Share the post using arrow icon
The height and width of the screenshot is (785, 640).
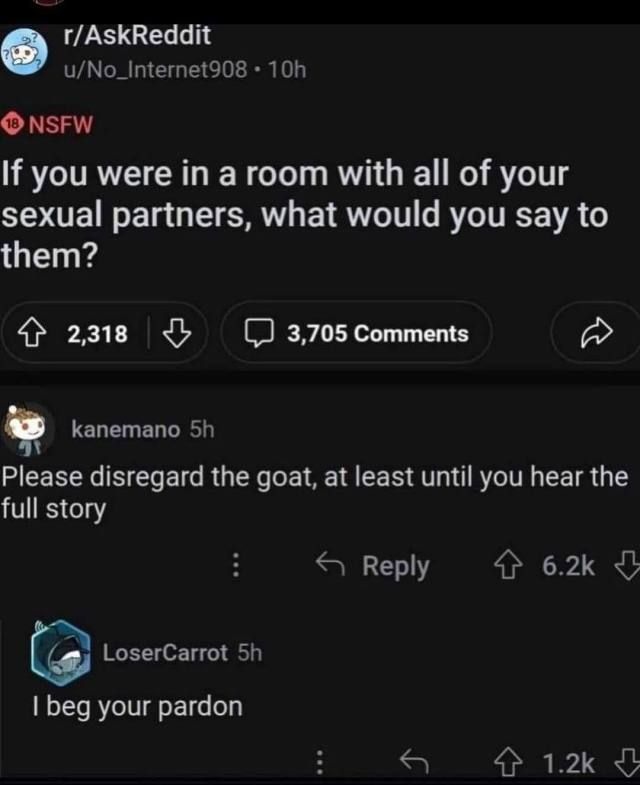pos(596,332)
